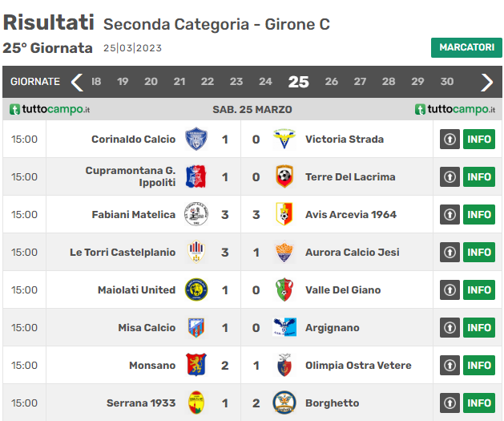The width and height of the screenshot is (504, 421).
Task: Go to previous giornate with left chevron
Action: pos(77,83)
